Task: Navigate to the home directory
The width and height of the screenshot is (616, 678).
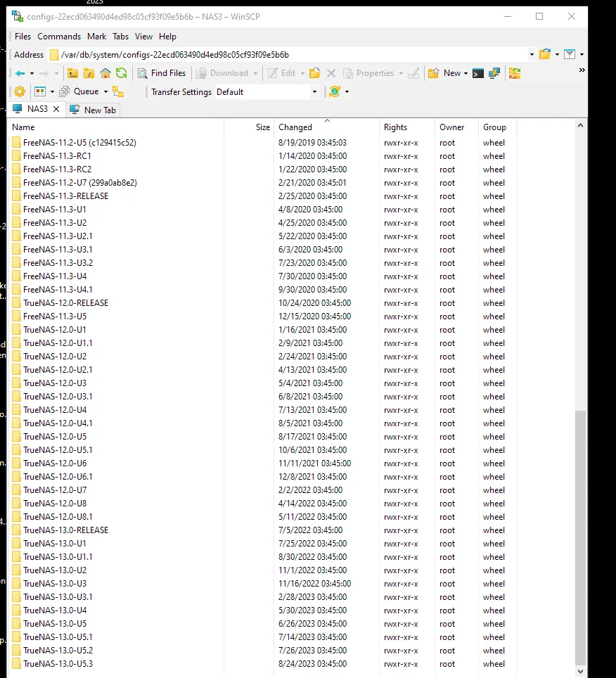Action: 104,72
